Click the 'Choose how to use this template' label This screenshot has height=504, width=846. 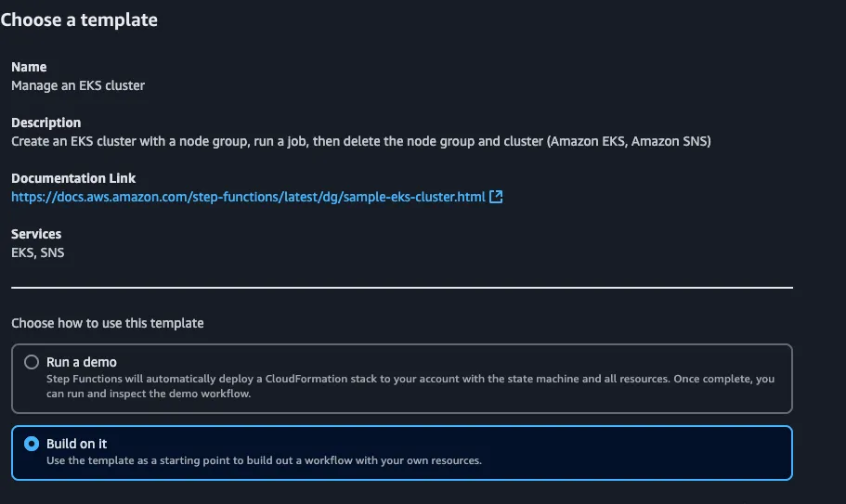click(108, 323)
